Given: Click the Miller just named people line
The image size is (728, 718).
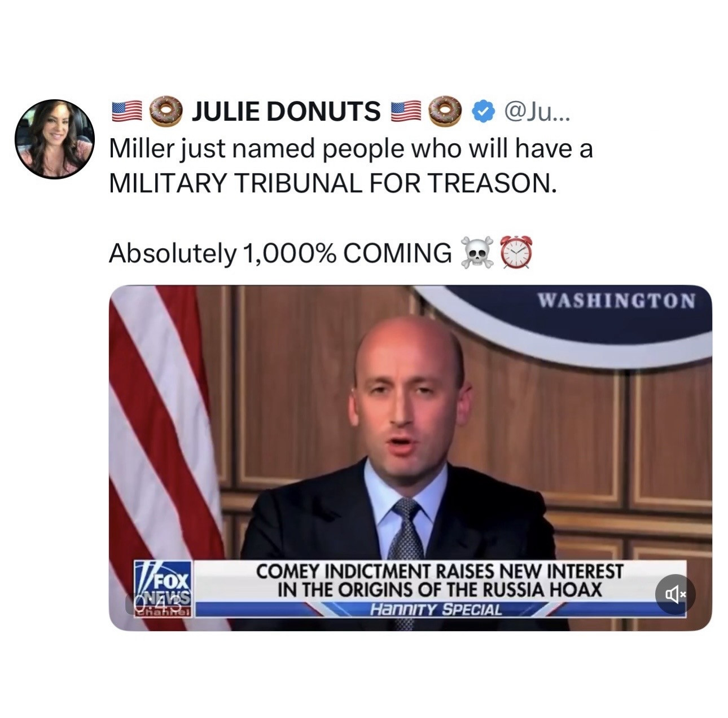Looking at the screenshot, I should (x=350, y=149).
